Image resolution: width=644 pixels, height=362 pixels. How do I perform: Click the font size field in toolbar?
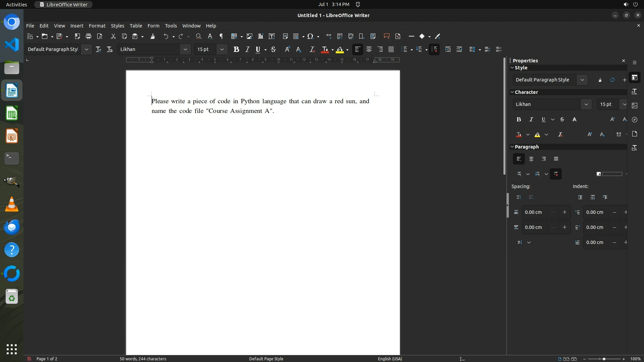[x=205, y=49]
